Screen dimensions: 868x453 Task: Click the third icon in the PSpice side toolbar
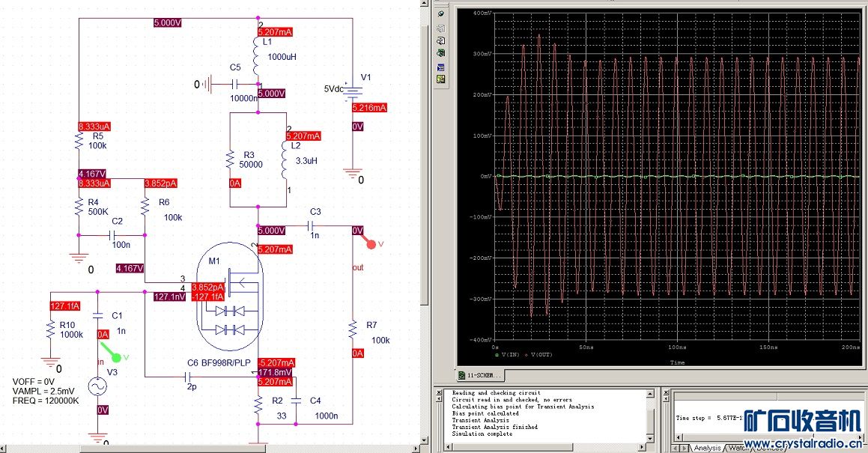441,40
